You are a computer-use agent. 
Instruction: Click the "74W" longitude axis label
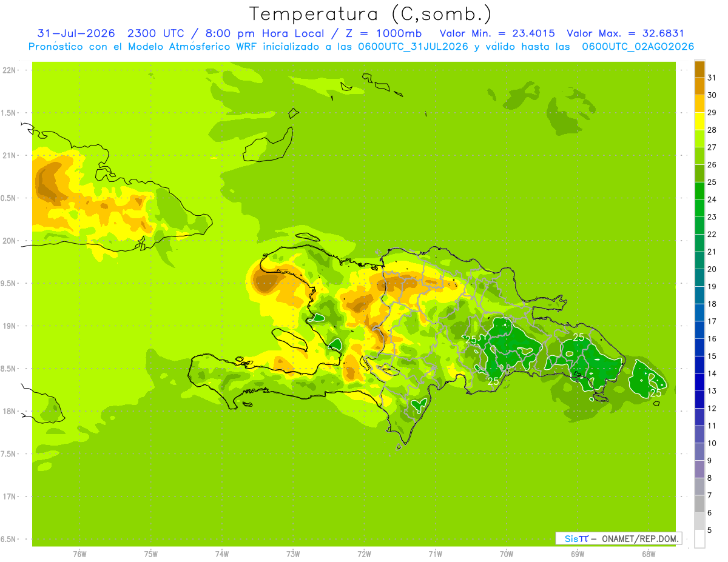222,554
